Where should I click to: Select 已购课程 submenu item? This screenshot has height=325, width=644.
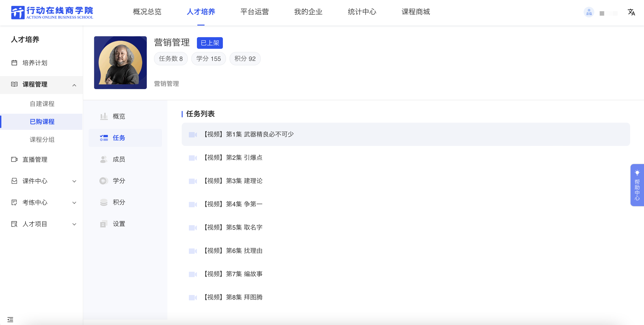(x=42, y=122)
